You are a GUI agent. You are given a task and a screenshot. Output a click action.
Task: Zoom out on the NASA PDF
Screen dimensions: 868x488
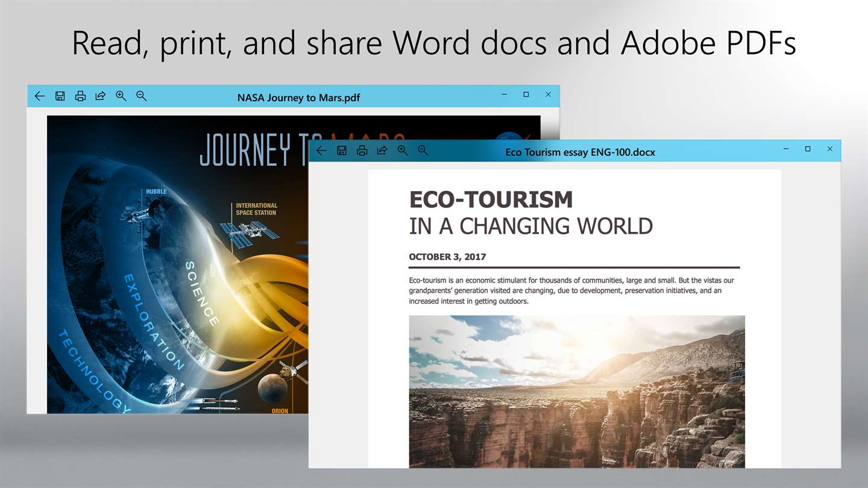tap(142, 96)
